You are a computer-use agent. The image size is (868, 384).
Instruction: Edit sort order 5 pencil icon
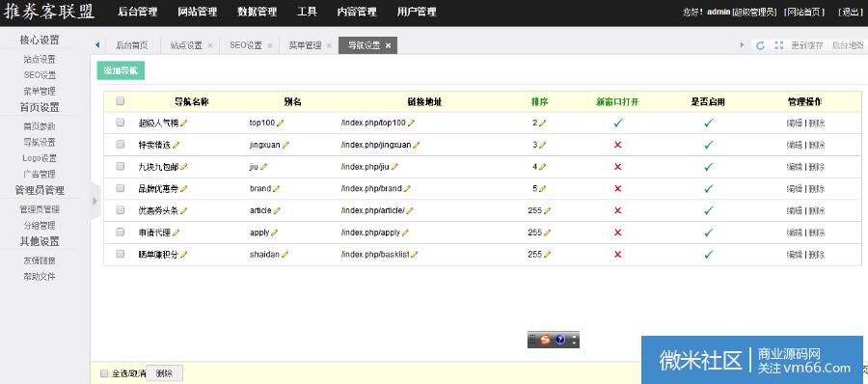coord(542,189)
